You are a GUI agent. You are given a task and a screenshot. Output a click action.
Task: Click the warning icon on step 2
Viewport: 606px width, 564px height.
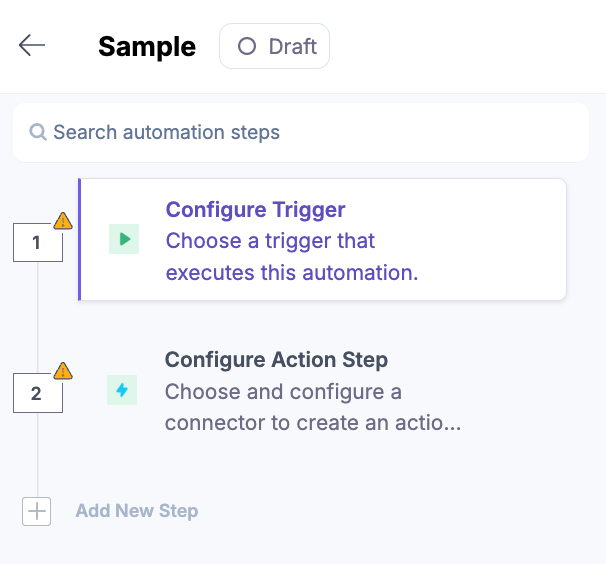pos(63,371)
